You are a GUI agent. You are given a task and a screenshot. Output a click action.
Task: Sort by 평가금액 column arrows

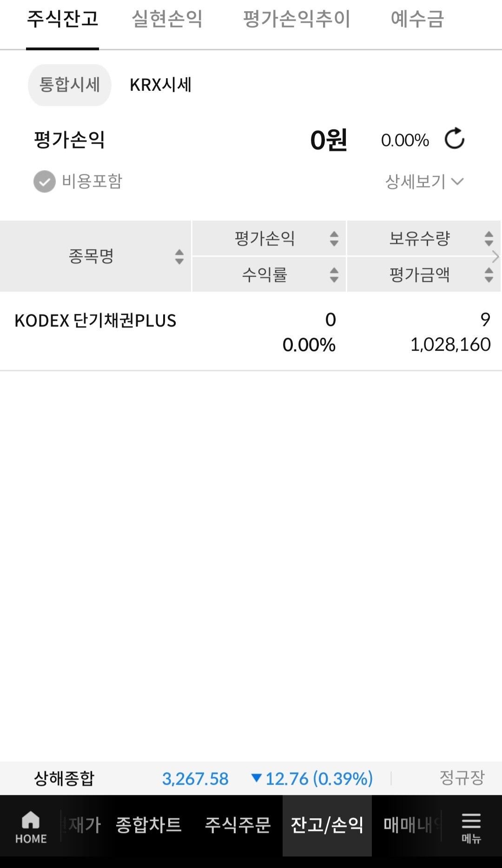click(x=489, y=274)
